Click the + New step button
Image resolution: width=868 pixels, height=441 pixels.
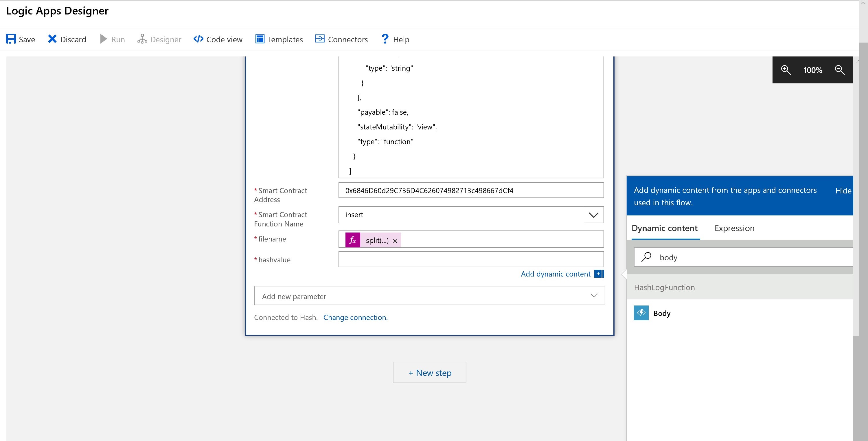point(429,373)
